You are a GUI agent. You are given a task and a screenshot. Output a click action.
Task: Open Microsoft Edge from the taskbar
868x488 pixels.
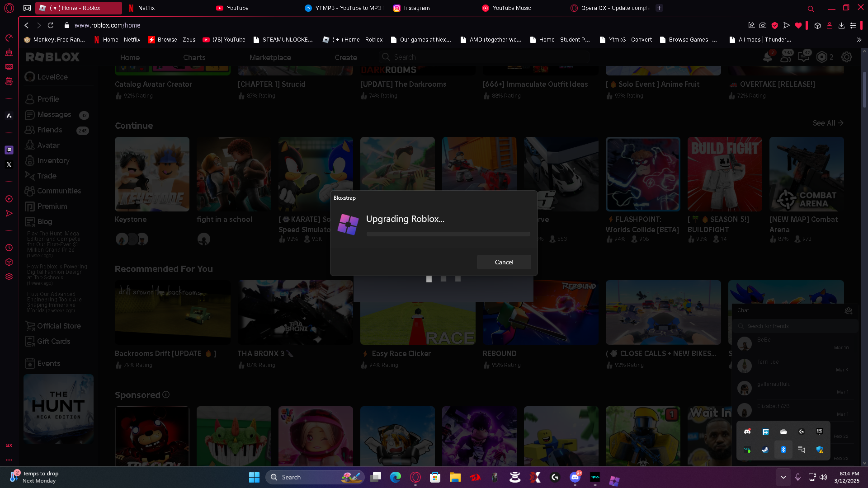pyautogui.click(x=396, y=477)
